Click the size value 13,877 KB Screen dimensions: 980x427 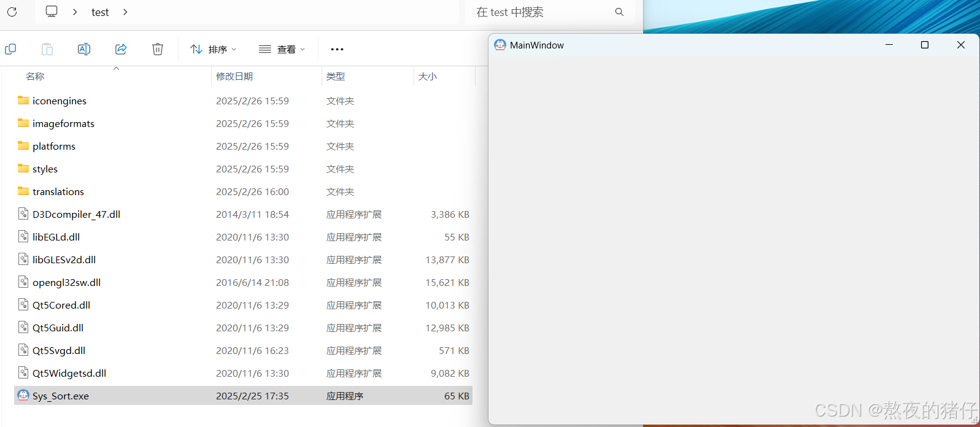tap(447, 260)
